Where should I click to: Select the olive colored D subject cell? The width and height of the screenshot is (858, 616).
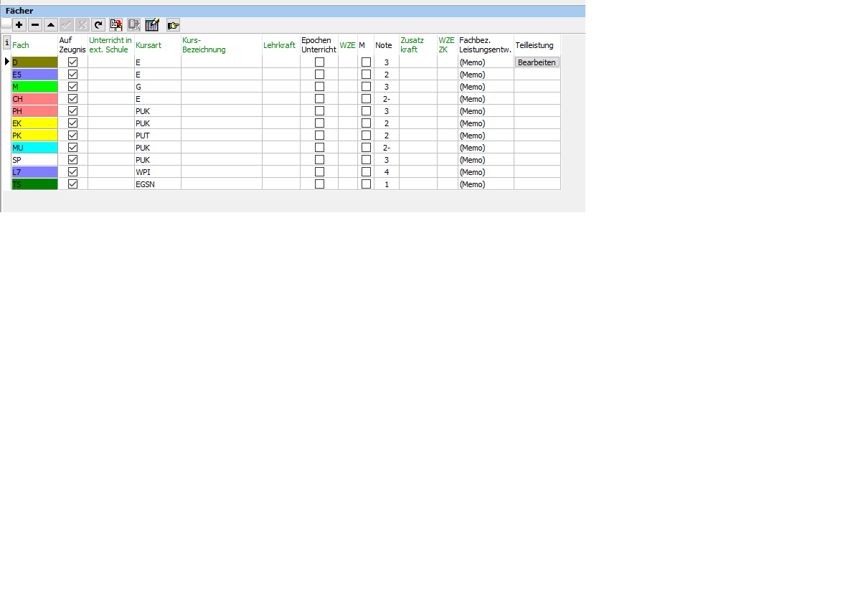(34, 62)
